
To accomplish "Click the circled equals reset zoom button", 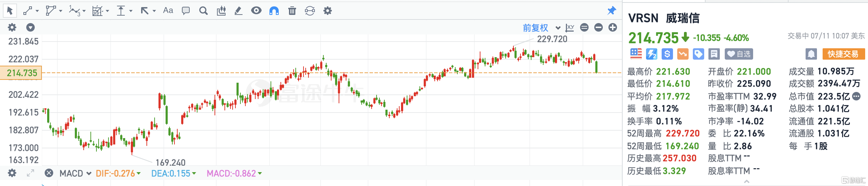I will point(584,27).
